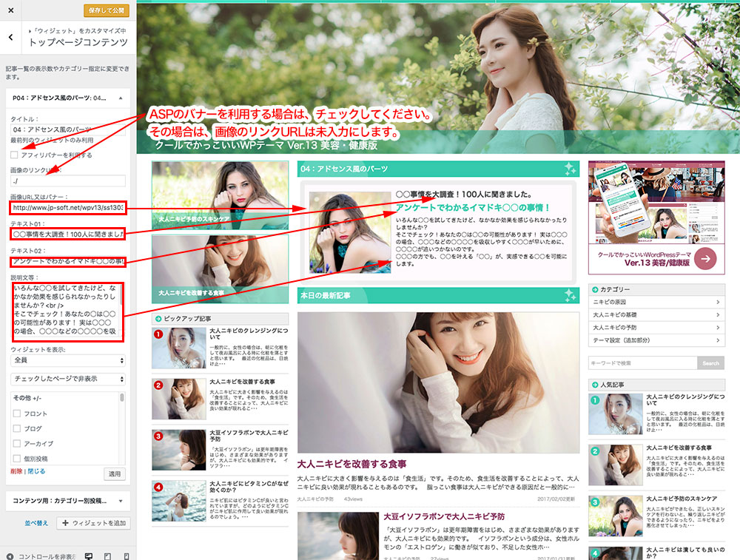Viewport: 740px width, 560px height.
Task: Switch to tablet preview icon
Action: pyautogui.click(x=107, y=556)
